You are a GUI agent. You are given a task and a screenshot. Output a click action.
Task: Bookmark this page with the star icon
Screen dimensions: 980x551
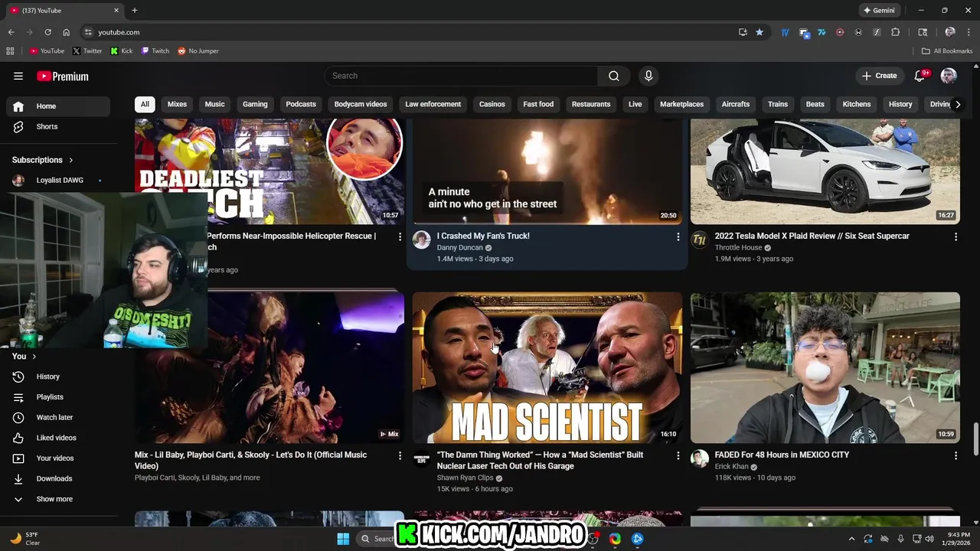[x=759, y=32]
